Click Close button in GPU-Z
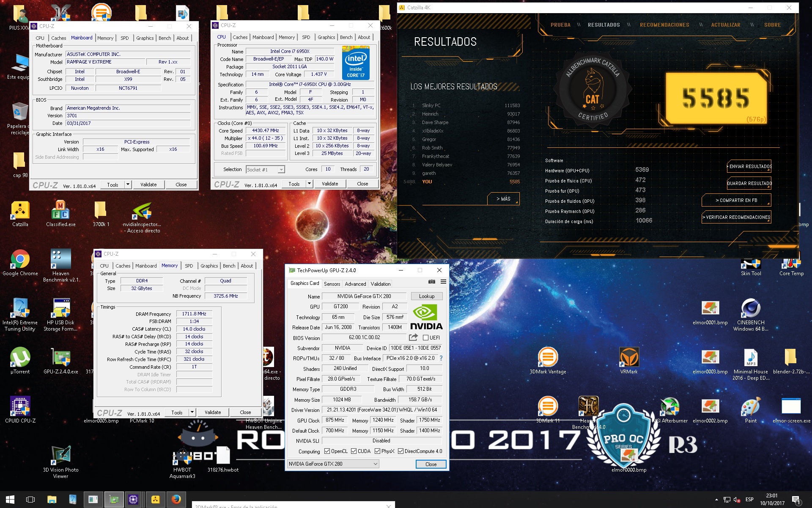 click(x=431, y=464)
